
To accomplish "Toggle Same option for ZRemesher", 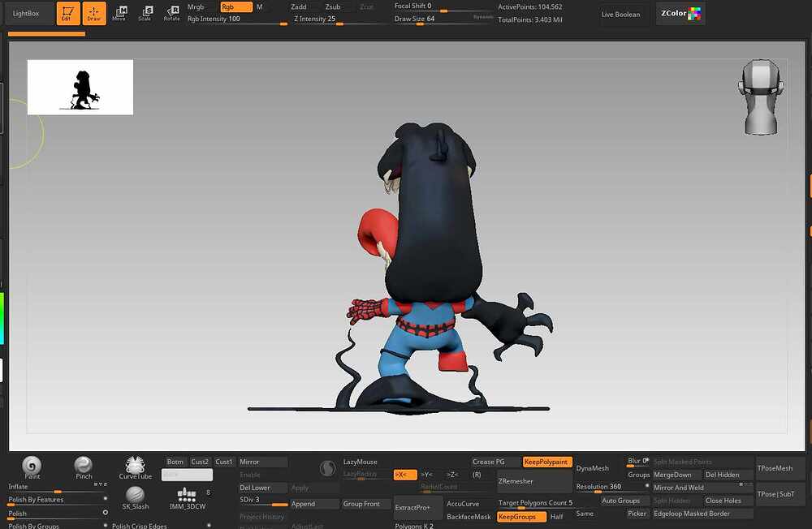I will 585,514.
